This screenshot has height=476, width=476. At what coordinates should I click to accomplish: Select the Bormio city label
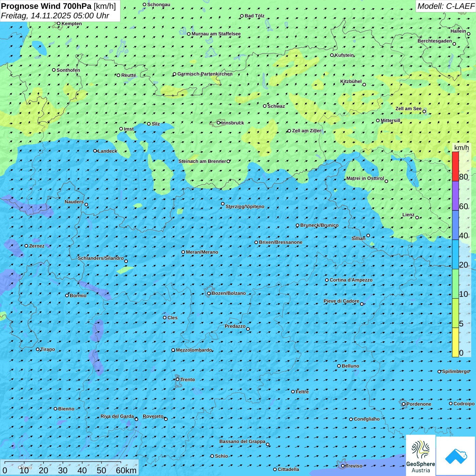(78, 295)
